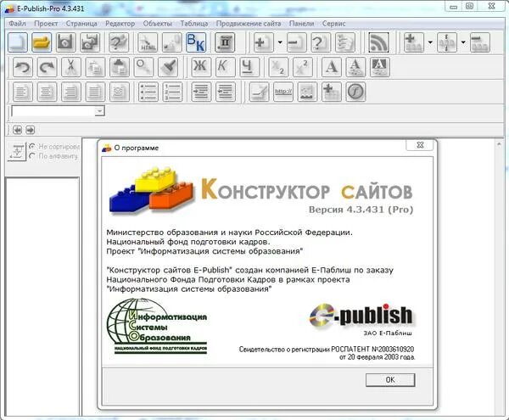Viewport: 509px width, 420px height.
Task: Apply subscript formatting
Action: click(278, 67)
